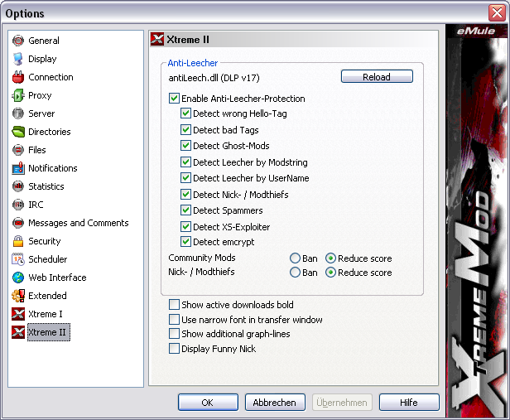The image size is (510, 420).
Task: Disable Enable Anti-Leecher-Protection checkbox
Action: [x=174, y=99]
